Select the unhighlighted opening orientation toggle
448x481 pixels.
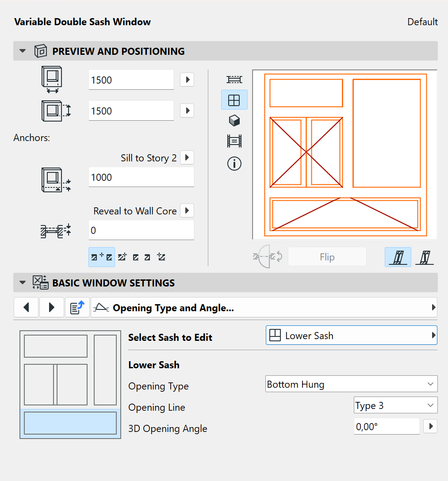point(425,257)
